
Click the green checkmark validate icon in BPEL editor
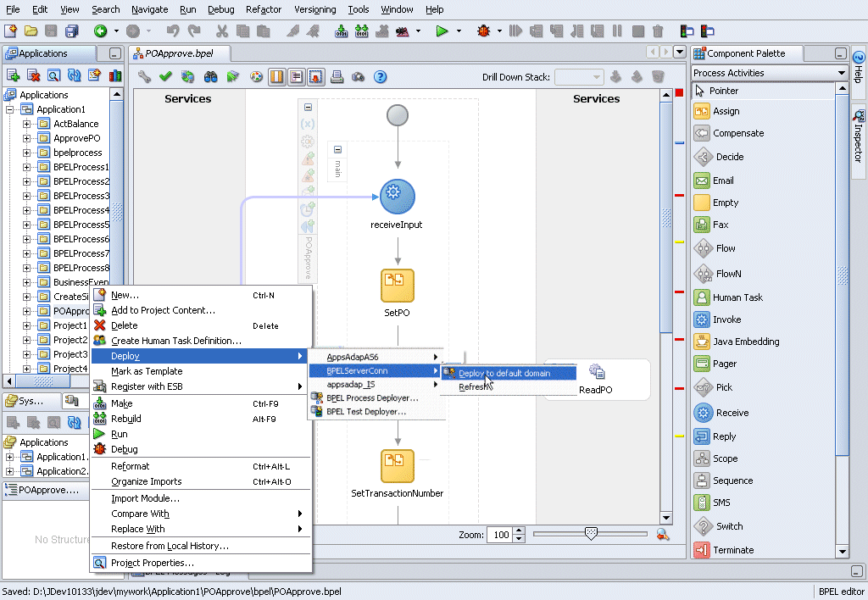(165, 77)
